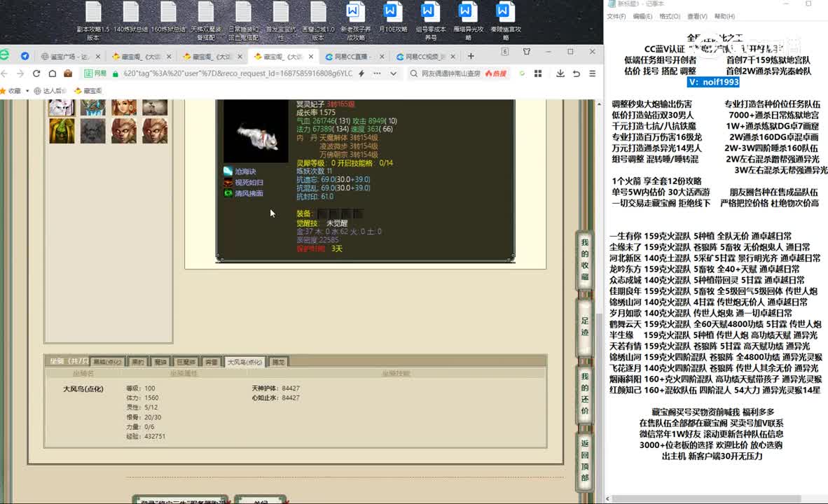Expand the address bar dropdown chevron
Screen dimensions: 828x504
click(394, 73)
